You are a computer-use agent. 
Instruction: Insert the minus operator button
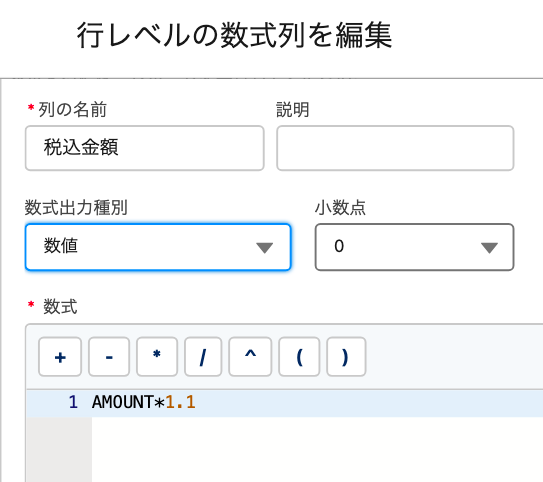pos(109,357)
